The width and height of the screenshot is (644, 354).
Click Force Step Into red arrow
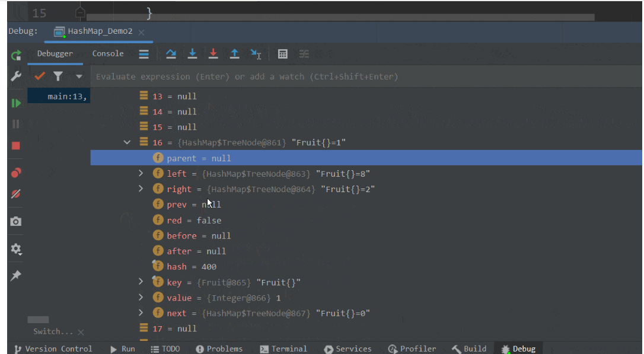[x=213, y=54]
